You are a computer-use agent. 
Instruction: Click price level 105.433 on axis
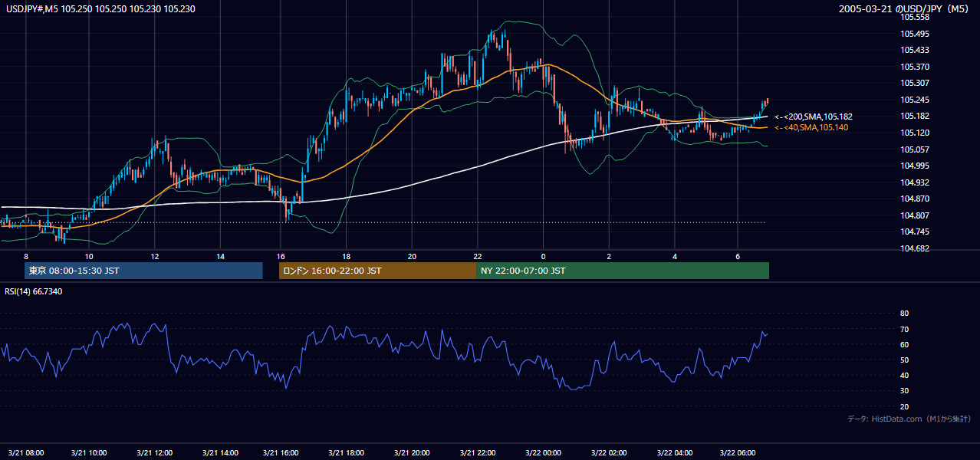pyautogui.click(x=916, y=50)
